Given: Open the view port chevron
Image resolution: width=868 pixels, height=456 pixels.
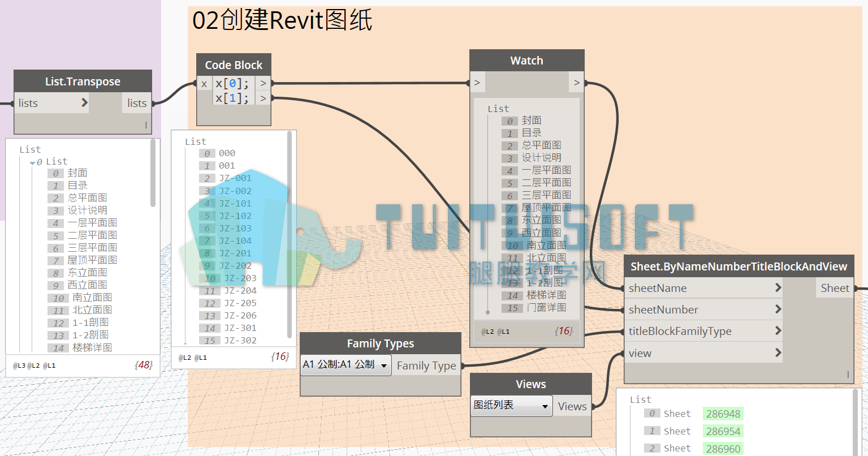Looking at the screenshot, I should click(778, 352).
